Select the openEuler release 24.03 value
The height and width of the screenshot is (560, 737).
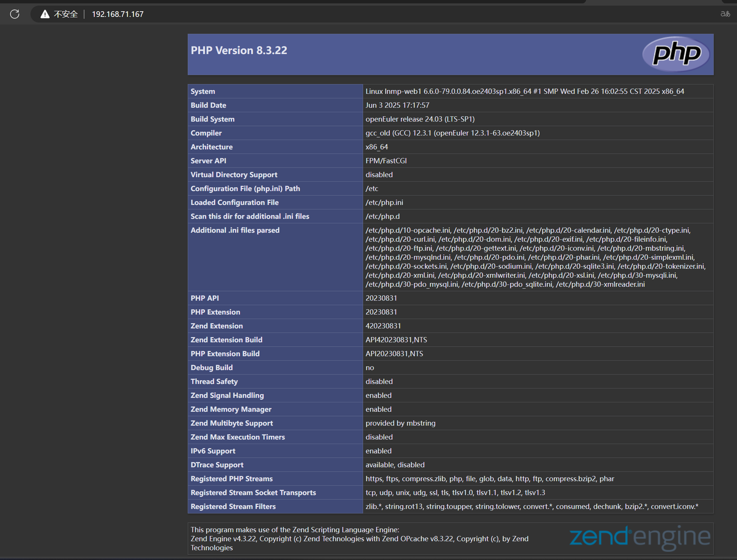[420, 119]
